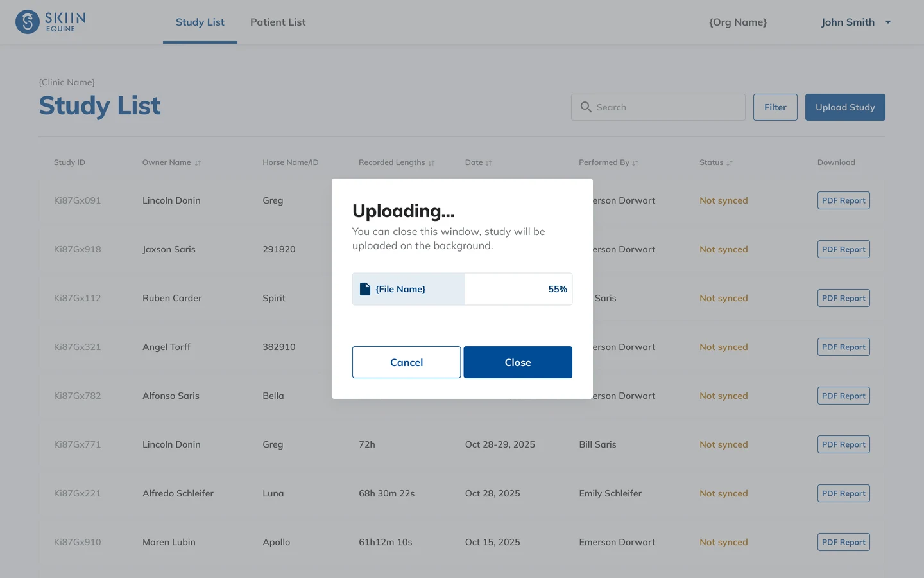Click owner name Alfredo Schleifer
This screenshot has height=578, width=924.
[178, 493]
